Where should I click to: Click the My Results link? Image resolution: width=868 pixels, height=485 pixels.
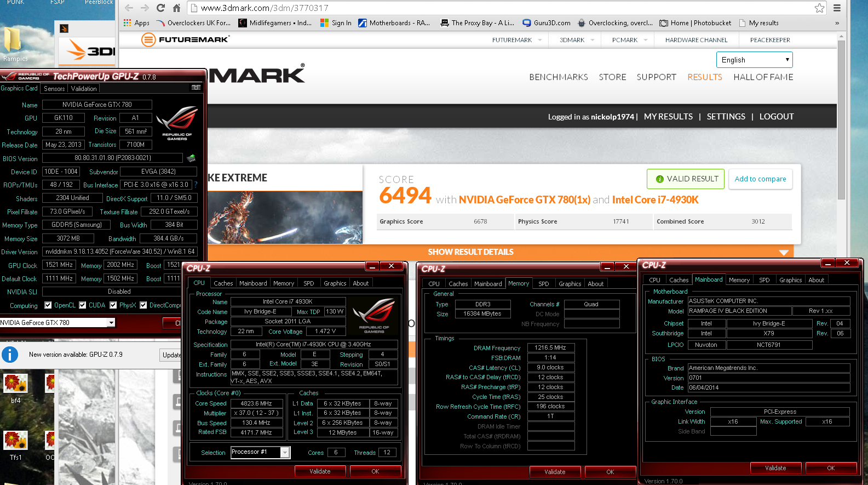[668, 117]
